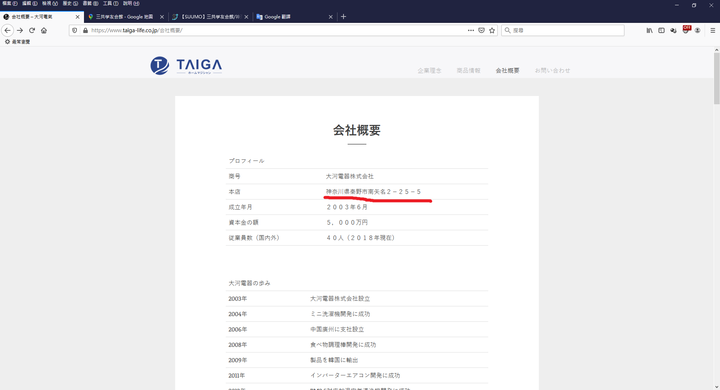Open the second menu bar item (Edit)
The width and height of the screenshot is (720, 390).
pyautogui.click(x=29, y=3)
